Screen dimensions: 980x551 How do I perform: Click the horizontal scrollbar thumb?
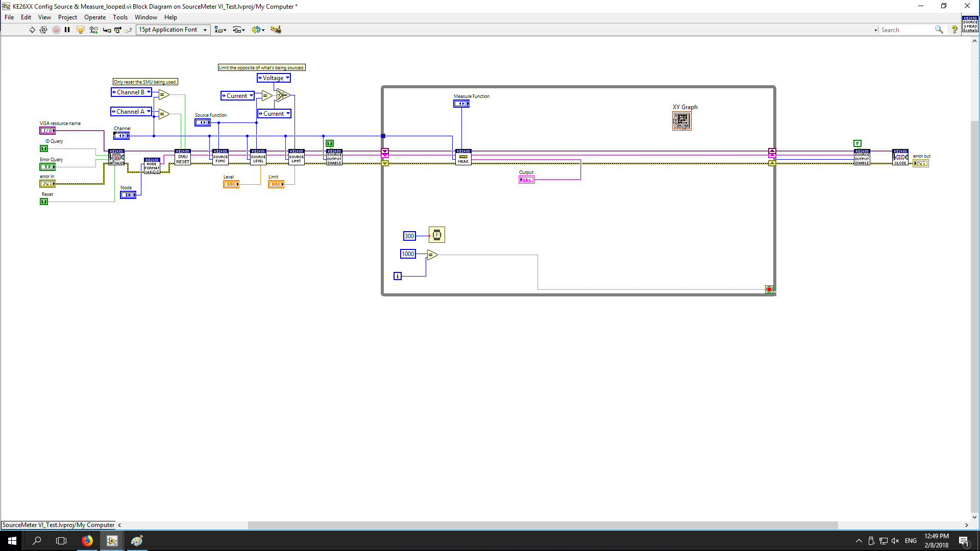click(x=543, y=525)
